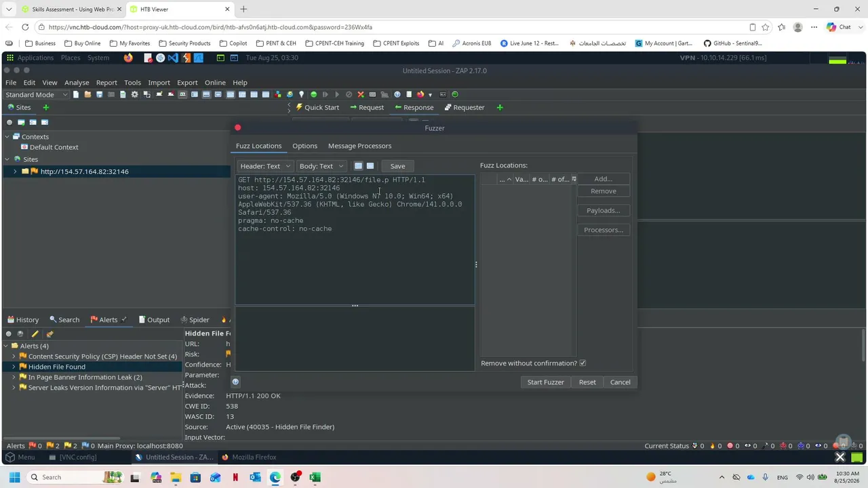This screenshot has width=868, height=488.
Task: Click the Windows taskbar Search box
Action: coord(75,477)
